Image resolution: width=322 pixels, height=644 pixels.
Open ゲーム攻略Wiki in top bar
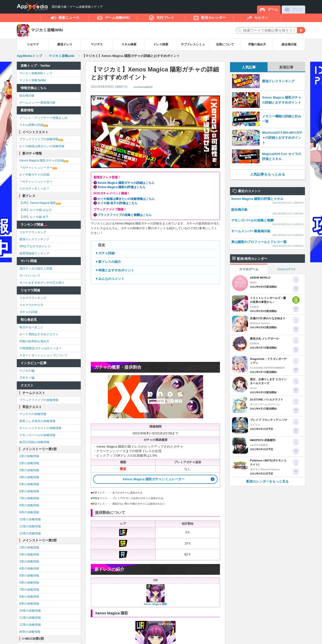coord(113,18)
